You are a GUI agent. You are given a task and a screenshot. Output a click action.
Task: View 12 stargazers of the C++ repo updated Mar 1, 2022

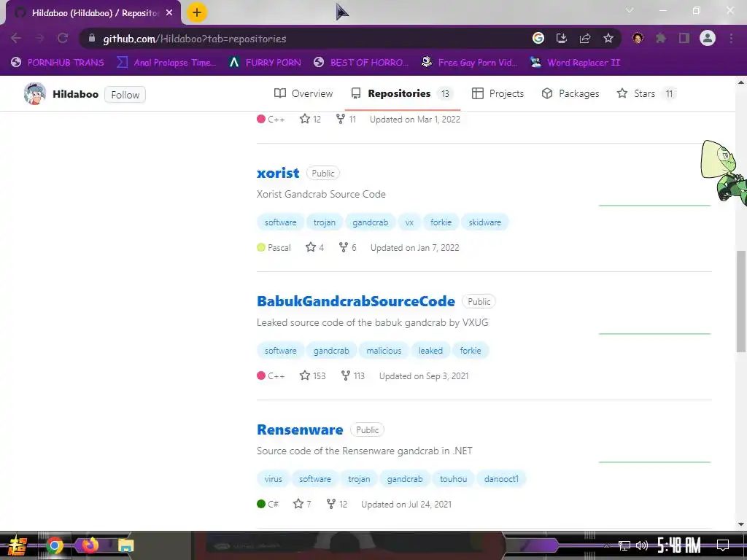pyautogui.click(x=310, y=119)
